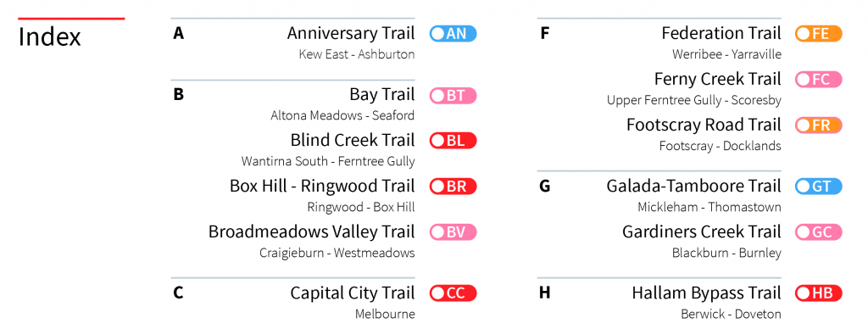The image size is (868, 329).
Task: Open Box Hill - Ringwood Trail entry
Action: (x=322, y=186)
